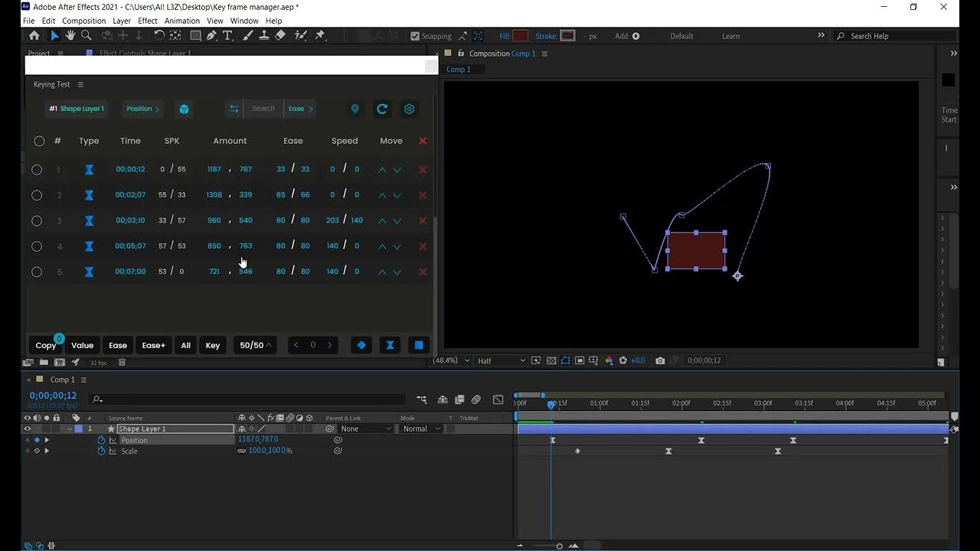Image resolution: width=980 pixels, height=551 pixels.
Task: Switch to the Comp 1 tab
Action: point(459,69)
